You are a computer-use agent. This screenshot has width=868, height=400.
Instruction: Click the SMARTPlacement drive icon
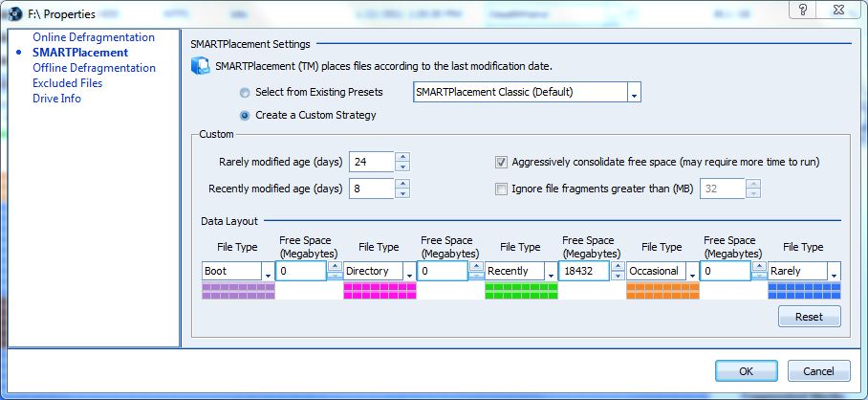[201, 66]
